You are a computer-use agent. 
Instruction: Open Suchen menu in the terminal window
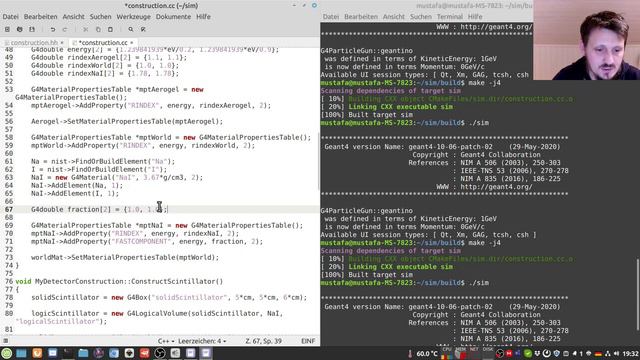(421, 17)
